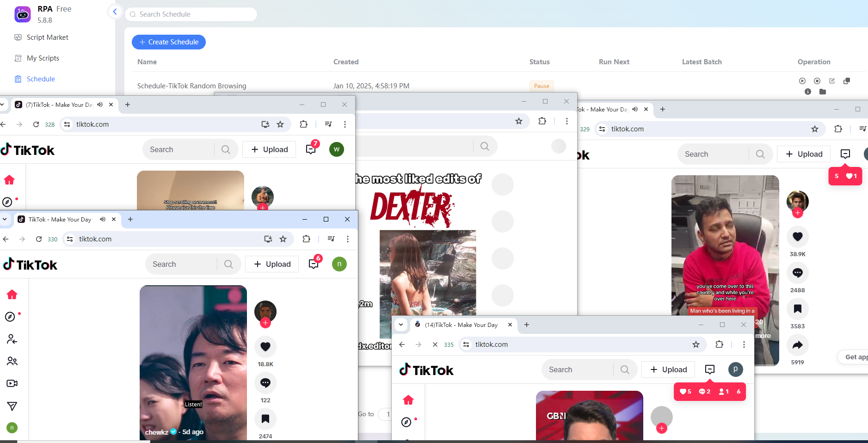Mute tab audio in window 330

[x=103, y=219]
